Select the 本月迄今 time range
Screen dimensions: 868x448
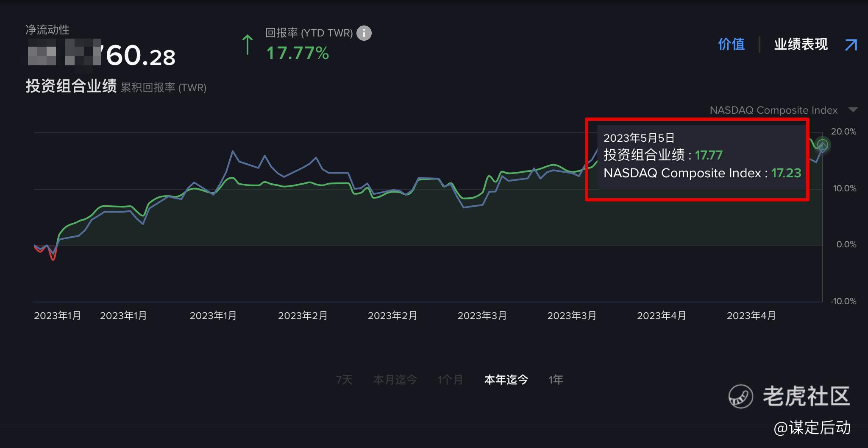pos(395,380)
